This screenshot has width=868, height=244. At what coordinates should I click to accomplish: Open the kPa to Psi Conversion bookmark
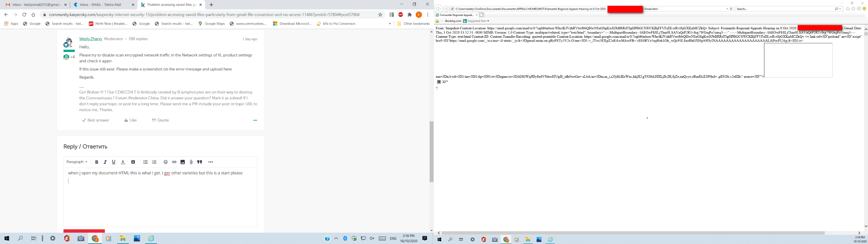pyautogui.click(x=336, y=23)
